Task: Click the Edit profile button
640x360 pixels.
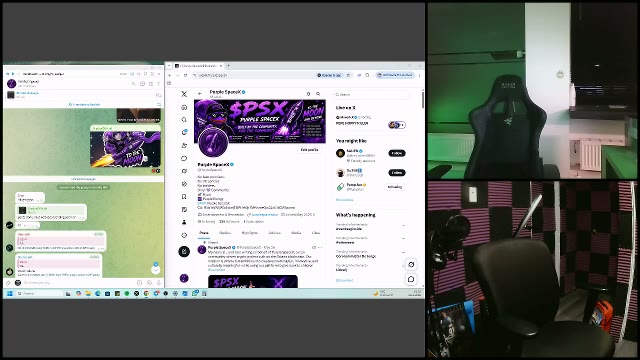Action: tap(309, 150)
